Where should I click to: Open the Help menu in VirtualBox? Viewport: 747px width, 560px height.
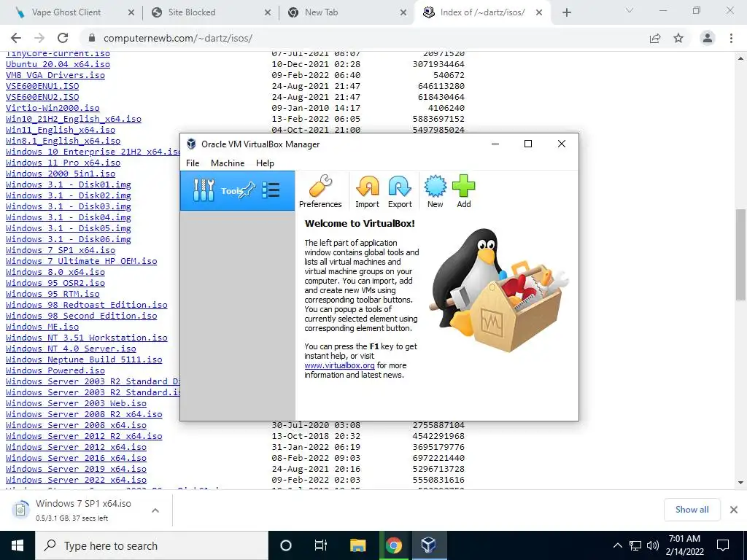(x=265, y=163)
